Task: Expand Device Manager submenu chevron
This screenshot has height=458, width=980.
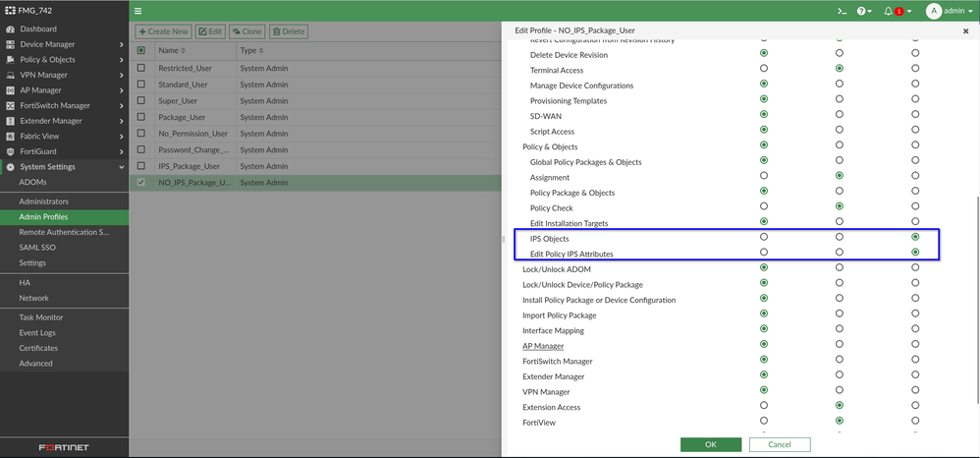Action: [x=121, y=44]
